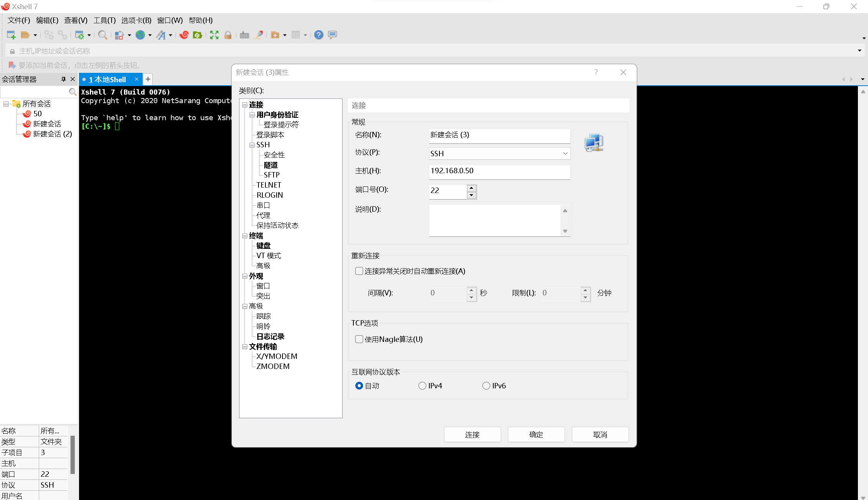
Task: Click the lock screen padlock icon
Action: (x=228, y=35)
